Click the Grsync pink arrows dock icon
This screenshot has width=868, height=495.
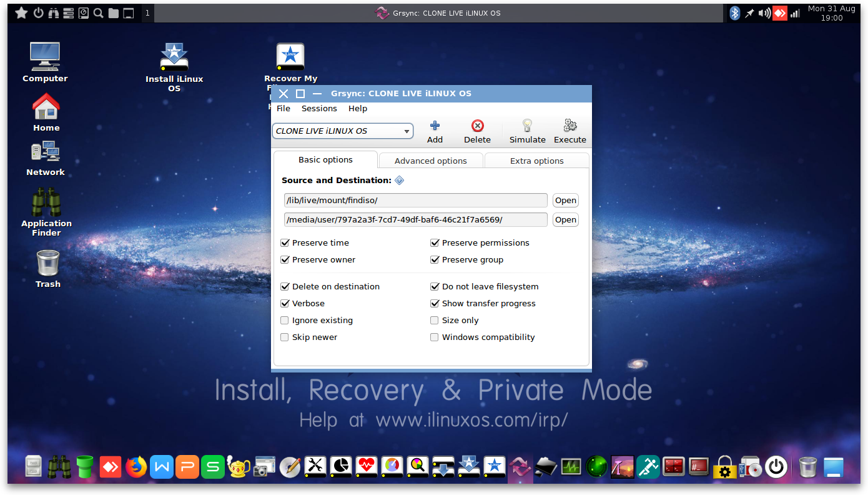point(520,467)
